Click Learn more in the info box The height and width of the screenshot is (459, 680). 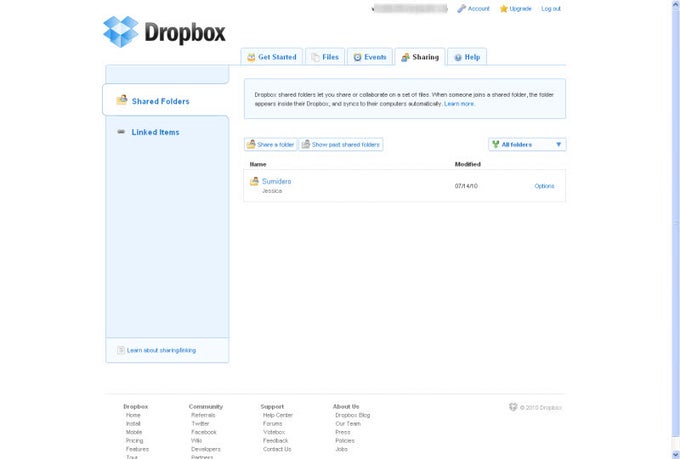pyautogui.click(x=459, y=104)
